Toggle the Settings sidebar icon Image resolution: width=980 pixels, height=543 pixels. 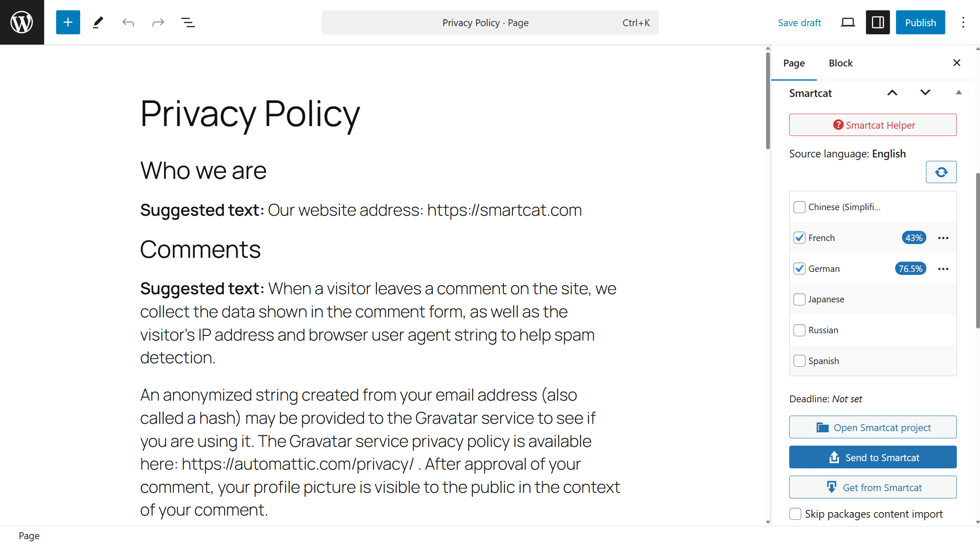tap(878, 22)
